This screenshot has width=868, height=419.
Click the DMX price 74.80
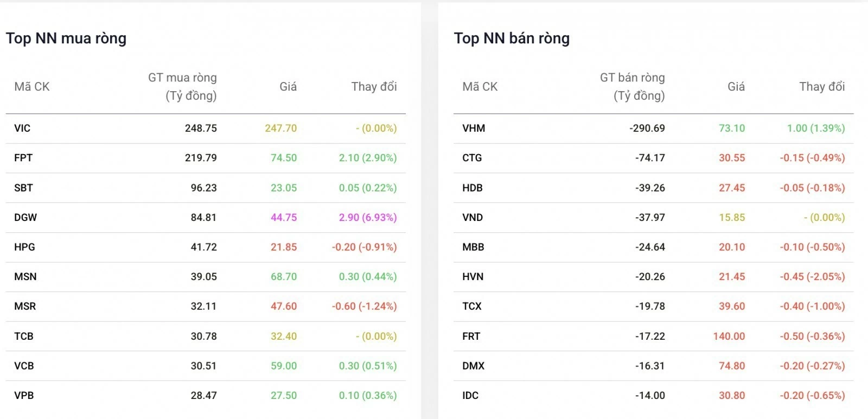(732, 366)
